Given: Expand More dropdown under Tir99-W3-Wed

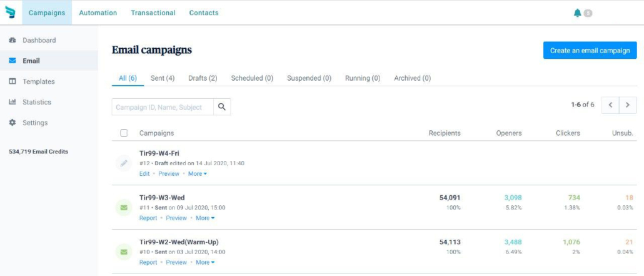Looking at the screenshot, I should [205, 218].
